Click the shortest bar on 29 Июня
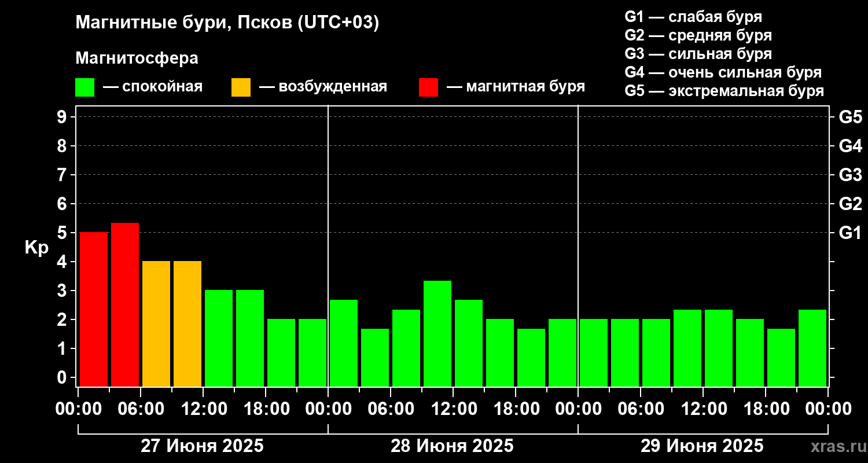Screen dimensions: 868x463 click(x=781, y=357)
